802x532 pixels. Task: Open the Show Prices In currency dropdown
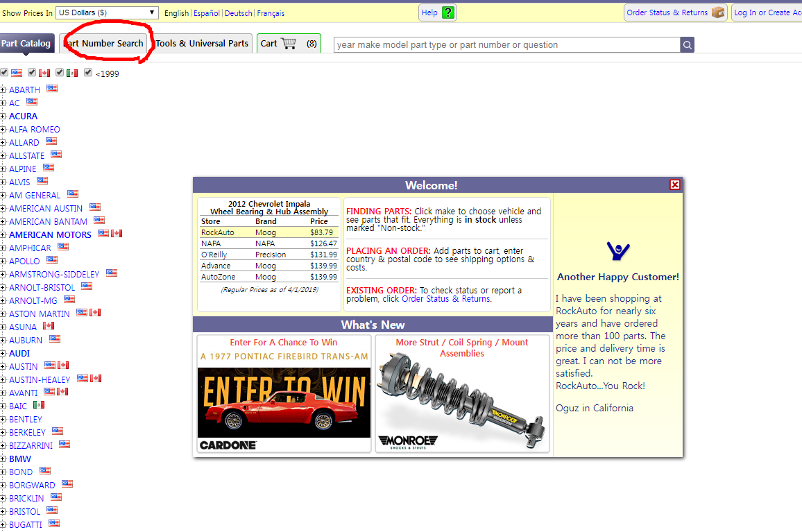107,12
